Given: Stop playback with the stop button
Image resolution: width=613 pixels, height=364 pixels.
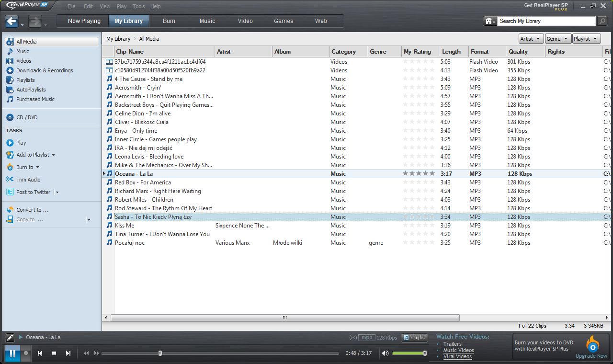Looking at the screenshot, I should (54, 353).
